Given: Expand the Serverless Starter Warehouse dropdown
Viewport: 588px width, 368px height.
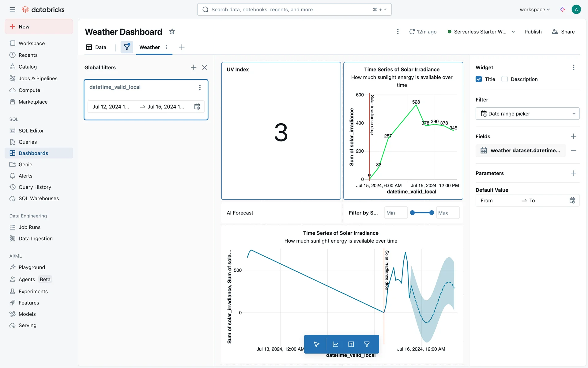Looking at the screenshot, I should [x=513, y=32].
